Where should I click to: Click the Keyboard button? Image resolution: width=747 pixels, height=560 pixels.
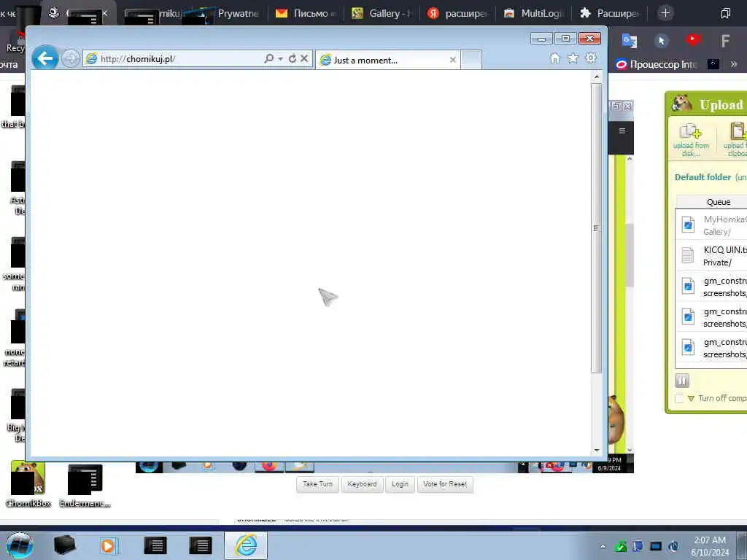pyautogui.click(x=362, y=484)
